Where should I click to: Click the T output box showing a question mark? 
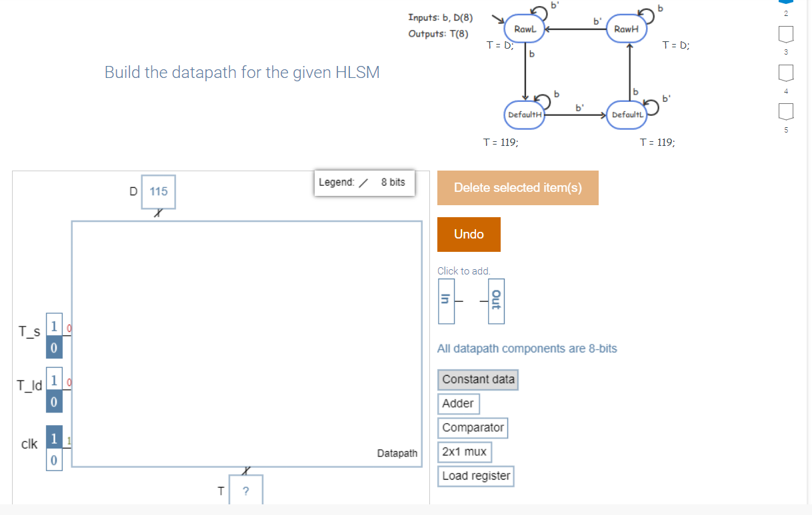[245, 490]
